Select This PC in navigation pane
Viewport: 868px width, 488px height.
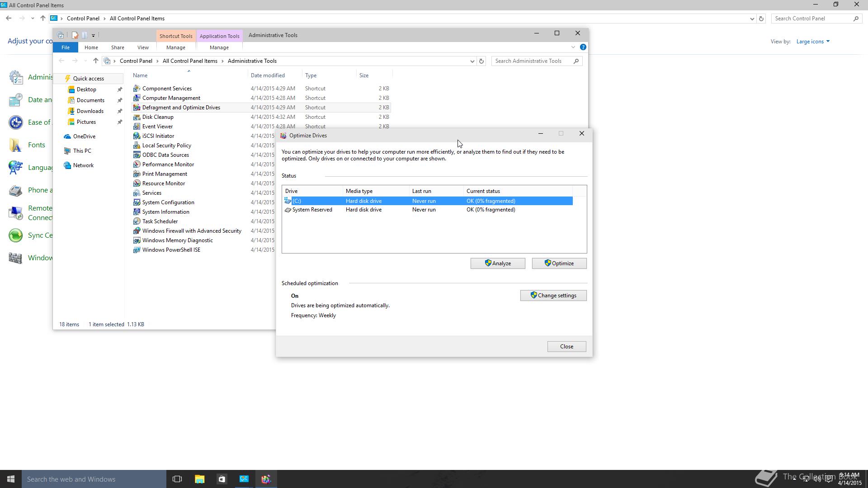(82, 151)
